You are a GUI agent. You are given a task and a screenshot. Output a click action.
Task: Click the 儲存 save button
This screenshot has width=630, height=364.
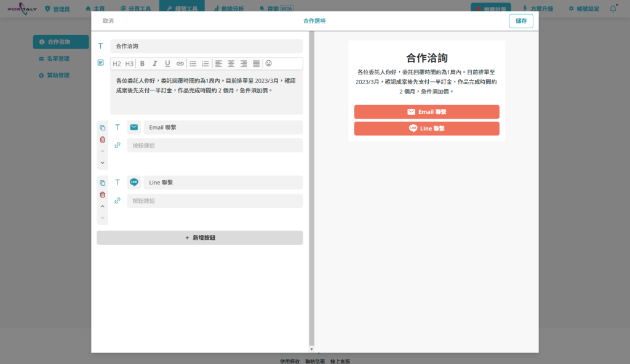point(520,21)
